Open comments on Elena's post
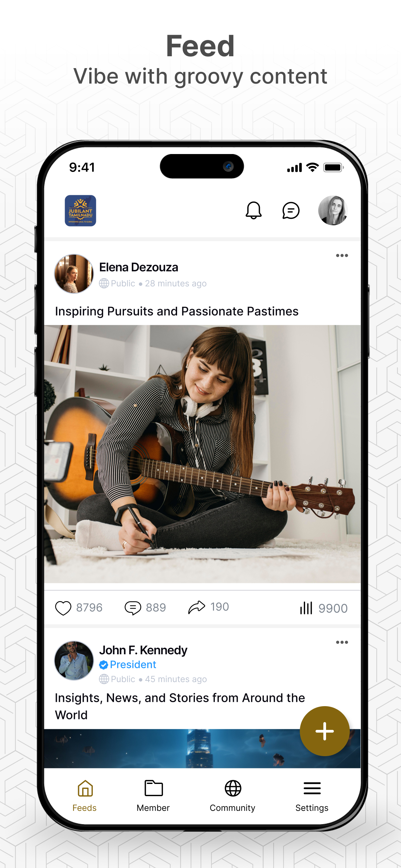This screenshot has height=868, width=401. click(133, 608)
